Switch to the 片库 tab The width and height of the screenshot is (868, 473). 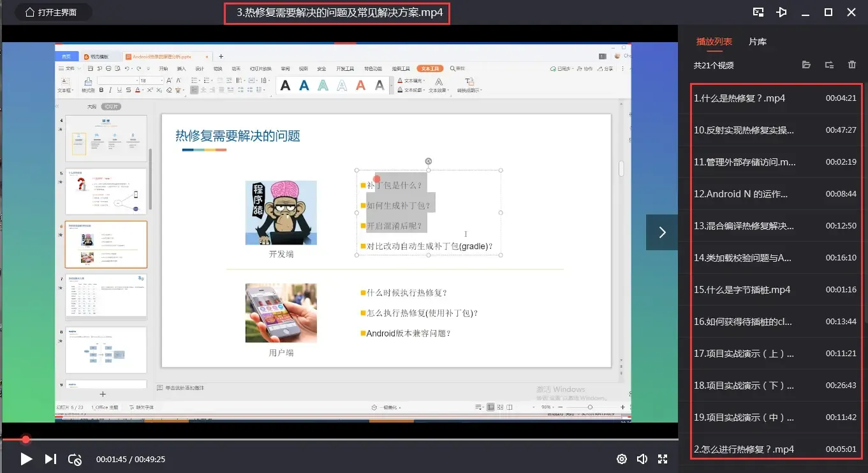(x=758, y=41)
